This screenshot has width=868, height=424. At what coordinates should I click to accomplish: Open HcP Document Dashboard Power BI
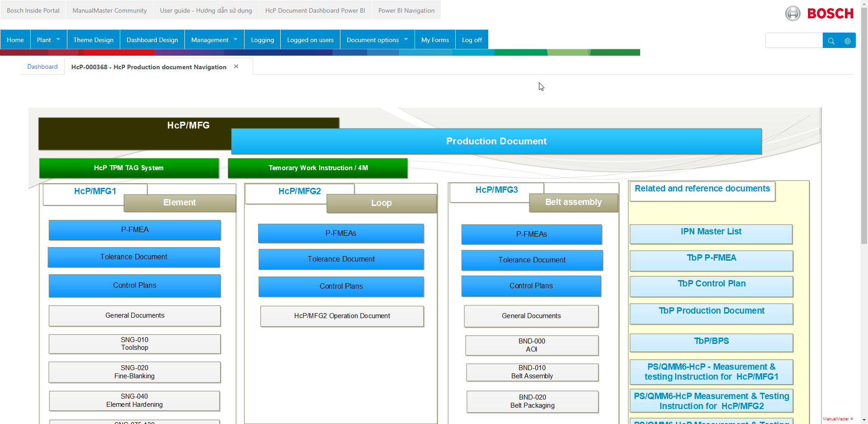coord(315,10)
